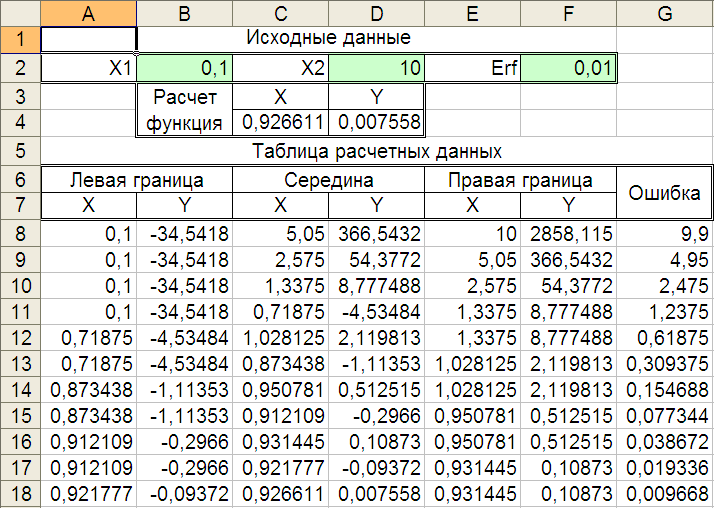Select row 12 header

20,337
